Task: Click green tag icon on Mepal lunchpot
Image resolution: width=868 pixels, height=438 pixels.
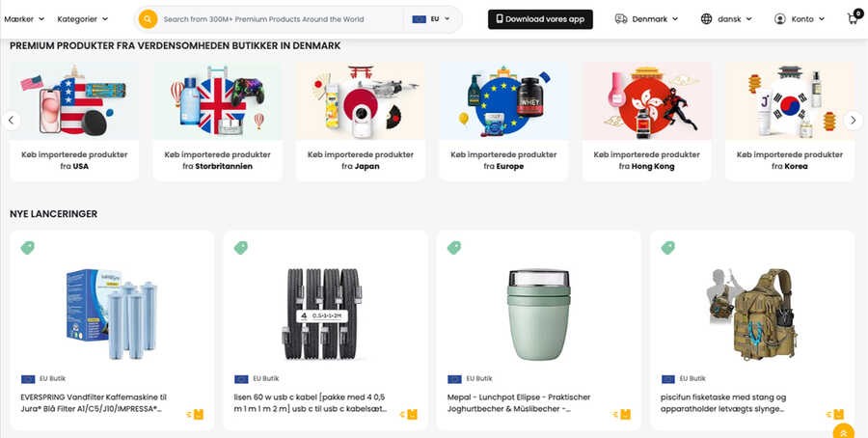Action: coord(454,248)
